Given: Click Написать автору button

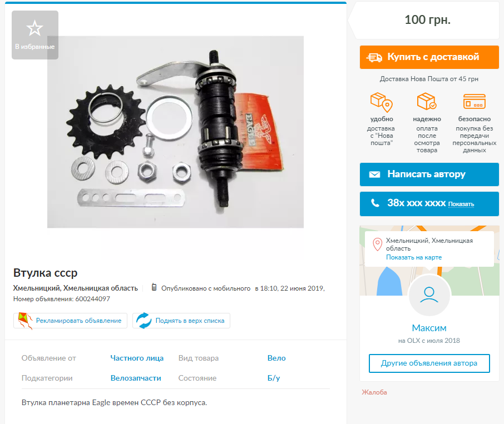Looking at the screenshot, I should coord(429,174).
